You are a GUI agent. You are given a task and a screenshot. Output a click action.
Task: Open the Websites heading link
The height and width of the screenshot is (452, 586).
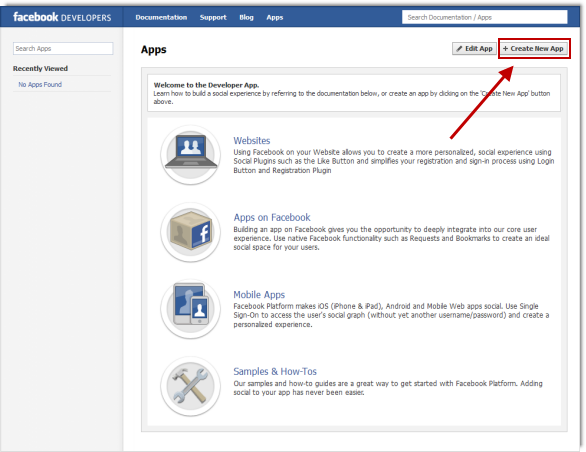tap(252, 141)
